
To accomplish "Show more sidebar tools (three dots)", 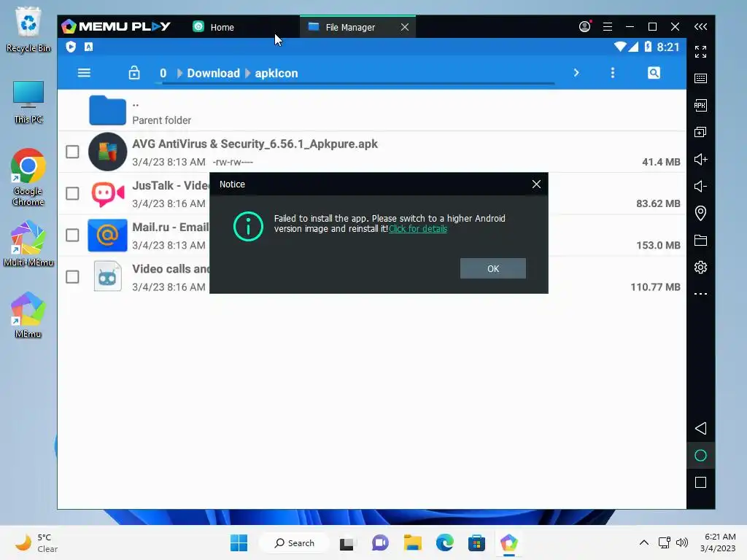I will 700,294.
